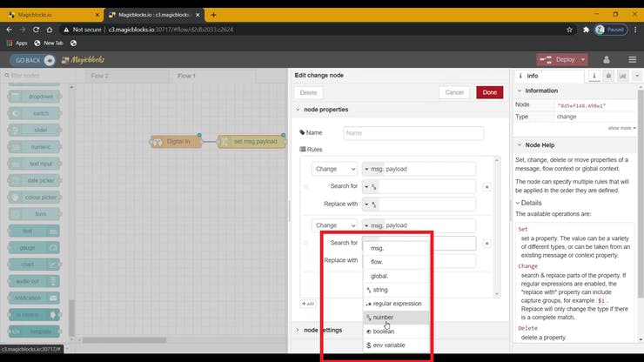Open first rule msg type selector
The width and height of the screenshot is (644, 362).
tap(373, 169)
